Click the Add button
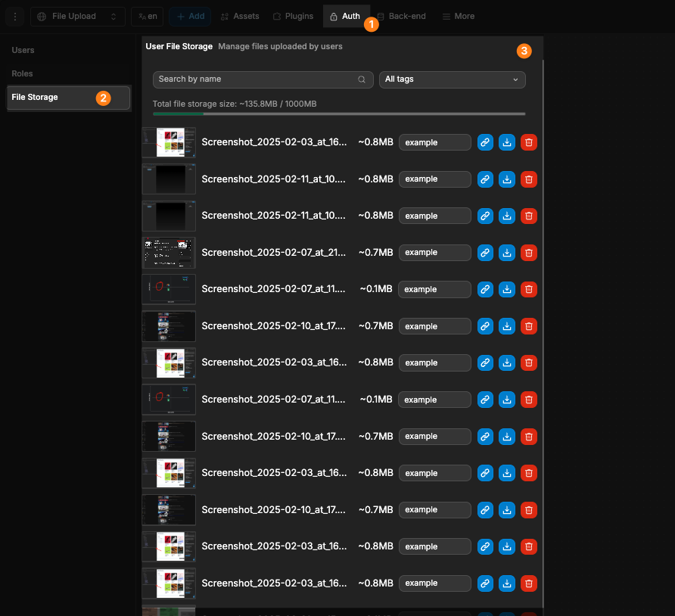The height and width of the screenshot is (616, 675). click(x=190, y=16)
